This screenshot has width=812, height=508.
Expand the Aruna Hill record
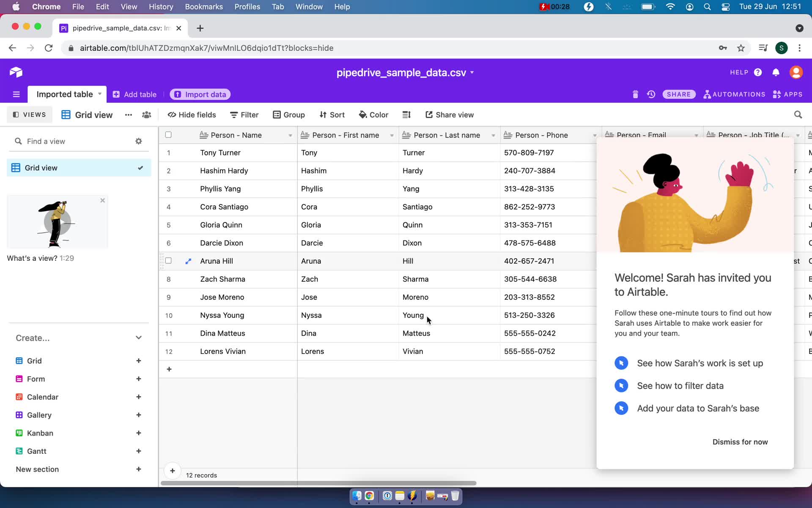pos(188,261)
